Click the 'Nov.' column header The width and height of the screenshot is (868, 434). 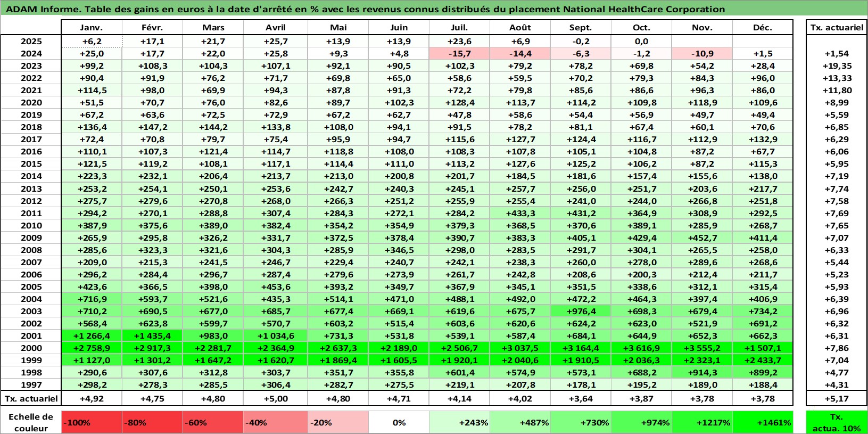point(702,28)
